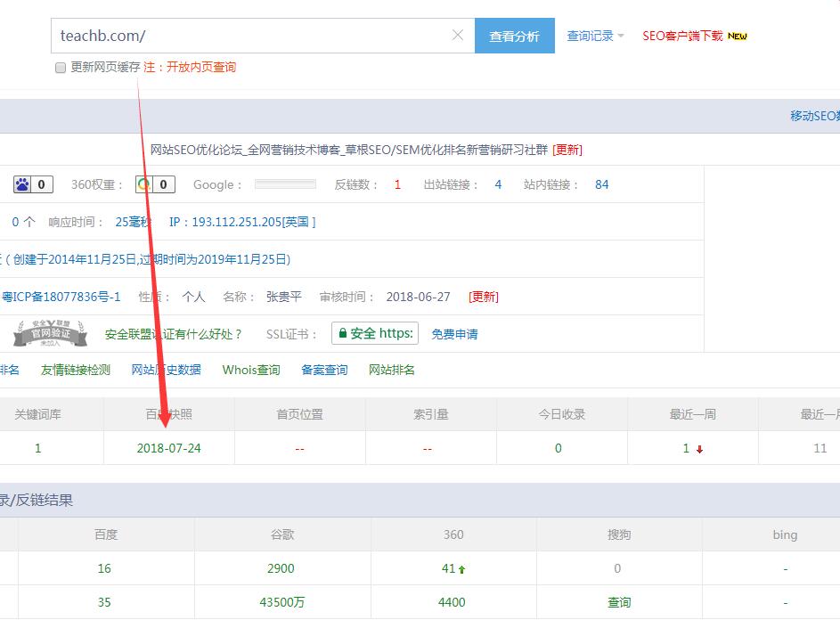Click the 免费申请 link for SSL certificate
The image size is (840, 628).
pos(455,333)
